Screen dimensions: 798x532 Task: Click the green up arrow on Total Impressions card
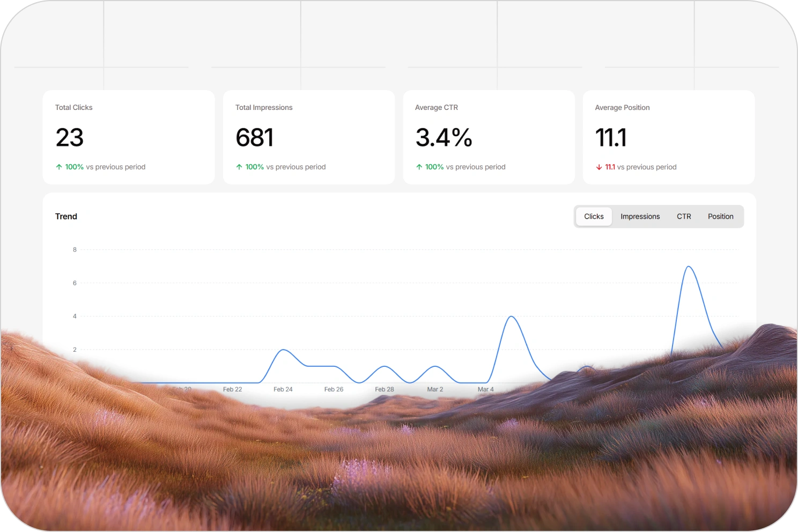tap(239, 167)
